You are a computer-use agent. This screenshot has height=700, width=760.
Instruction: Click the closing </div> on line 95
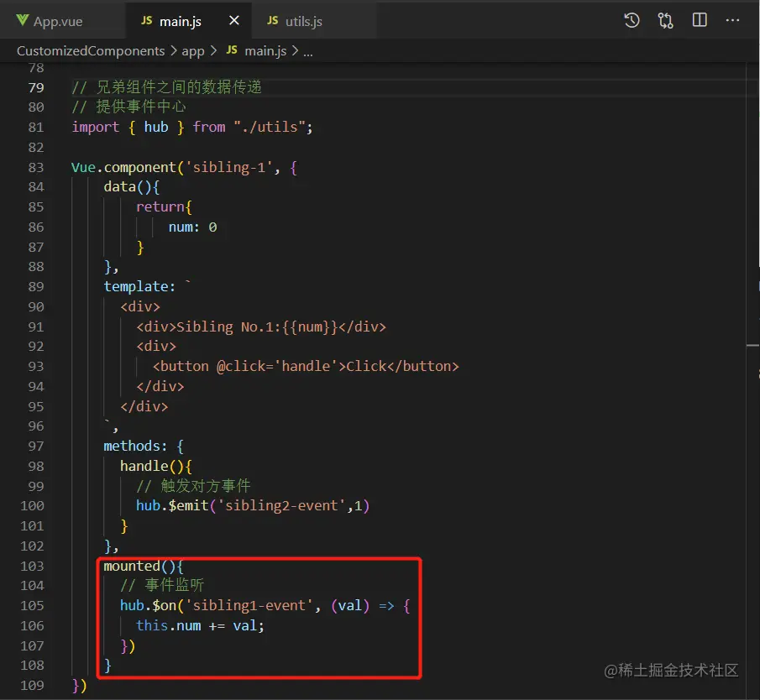[144, 406]
